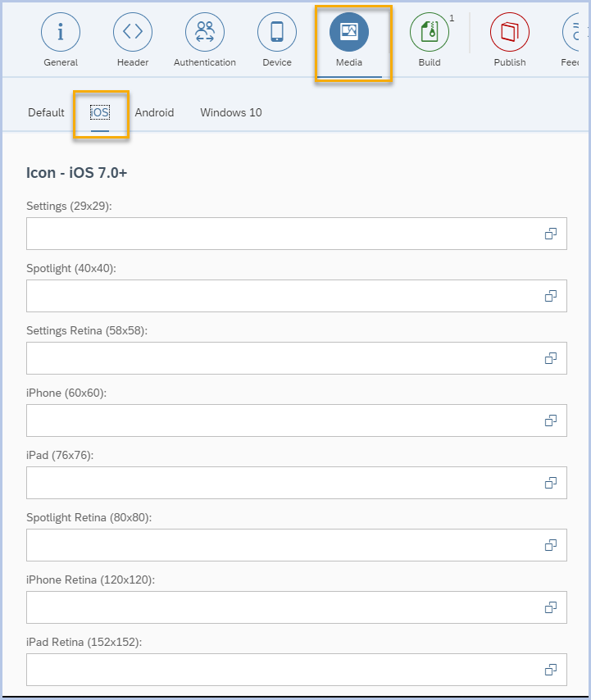Open value help for Settings (29x29)
Viewport: 591px width, 700px height.
pyautogui.click(x=551, y=234)
